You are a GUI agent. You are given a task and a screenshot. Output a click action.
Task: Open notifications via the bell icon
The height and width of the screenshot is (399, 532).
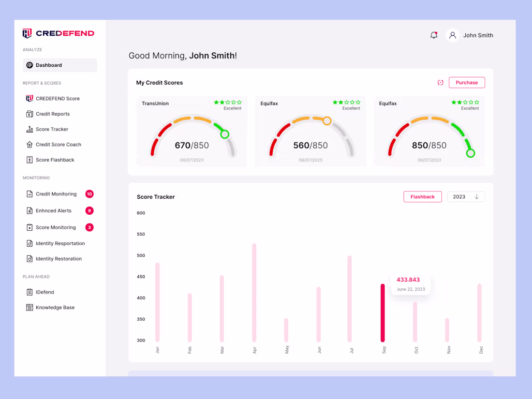point(433,35)
